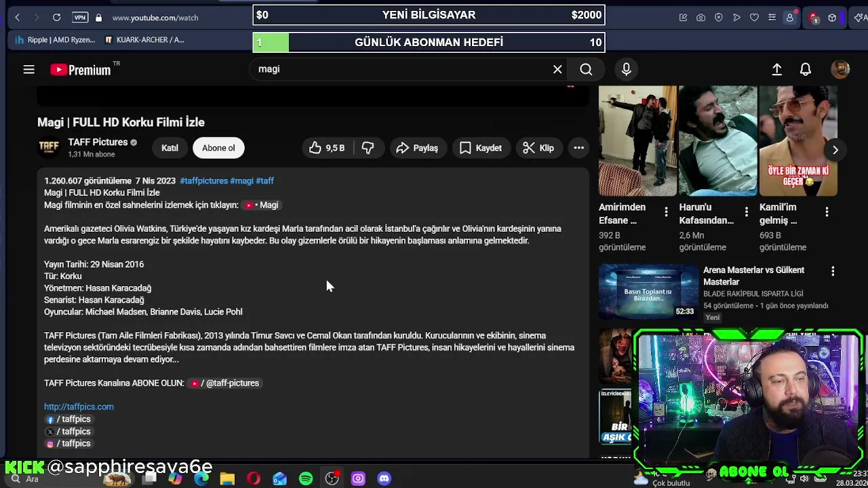Viewport: 868px width, 488px height.
Task: Open the Facebook taffpics link
Action: [68, 420]
